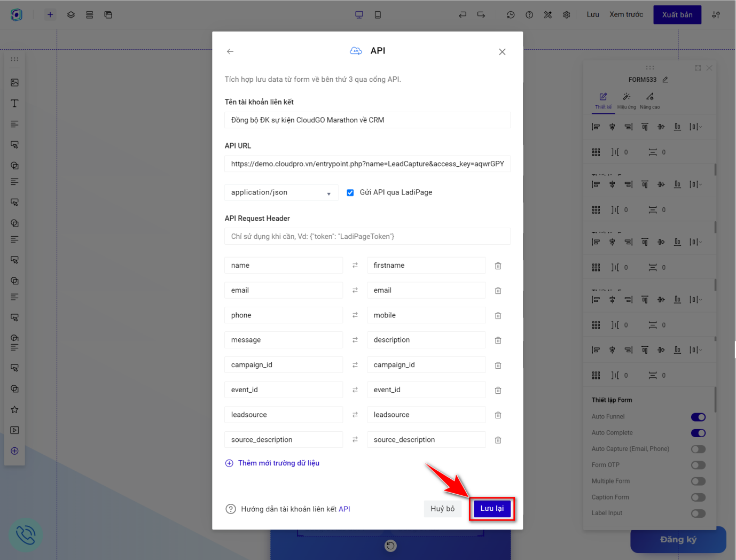Open the application/json content type dropdown

(x=281, y=193)
